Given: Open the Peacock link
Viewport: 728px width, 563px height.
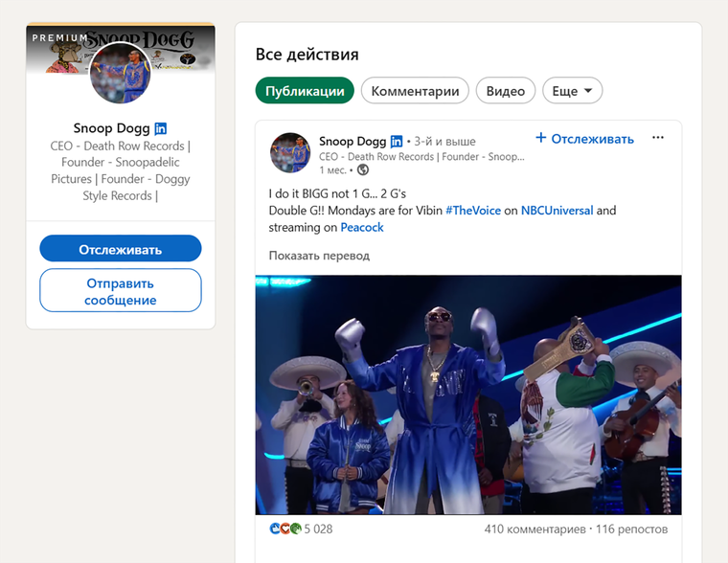Looking at the screenshot, I should point(362,227).
